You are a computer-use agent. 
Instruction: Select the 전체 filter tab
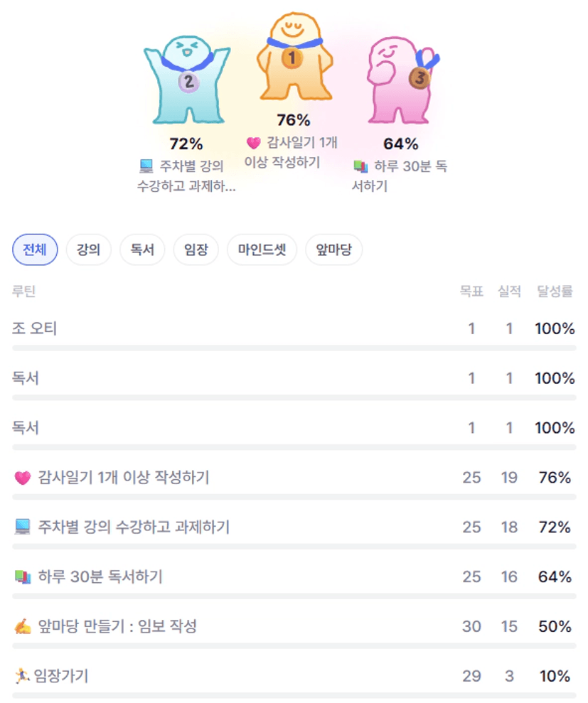tap(35, 250)
